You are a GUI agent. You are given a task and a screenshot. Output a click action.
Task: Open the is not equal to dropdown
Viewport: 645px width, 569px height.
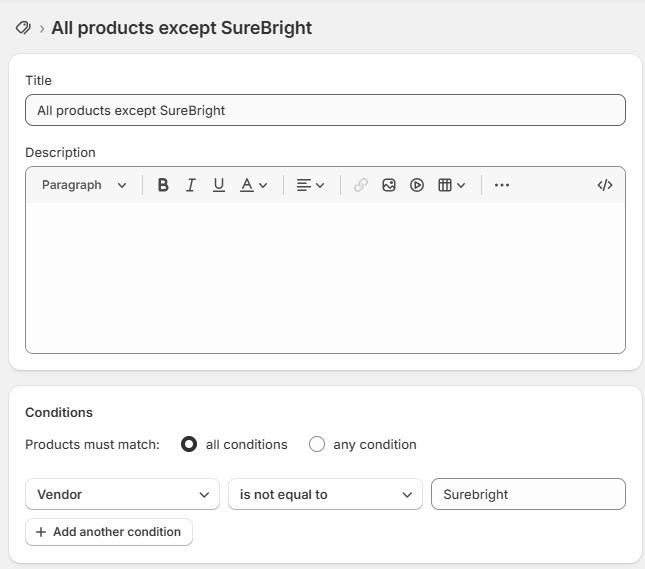click(x=325, y=494)
